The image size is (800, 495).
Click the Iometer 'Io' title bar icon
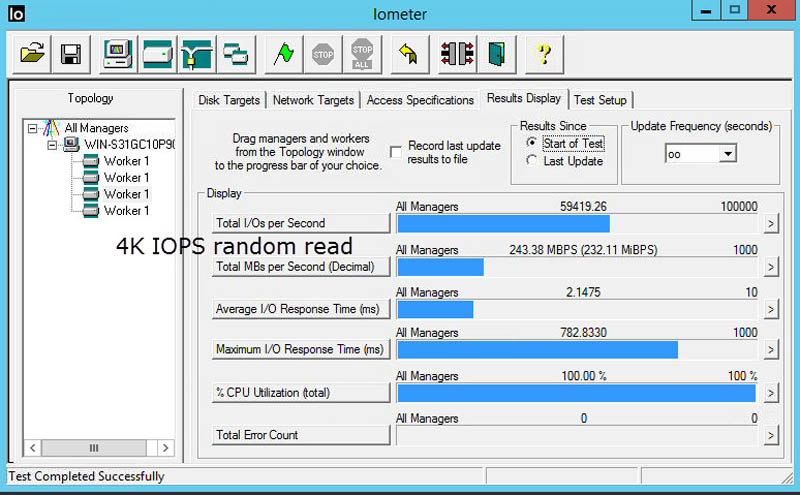pyautogui.click(x=16, y=13)
